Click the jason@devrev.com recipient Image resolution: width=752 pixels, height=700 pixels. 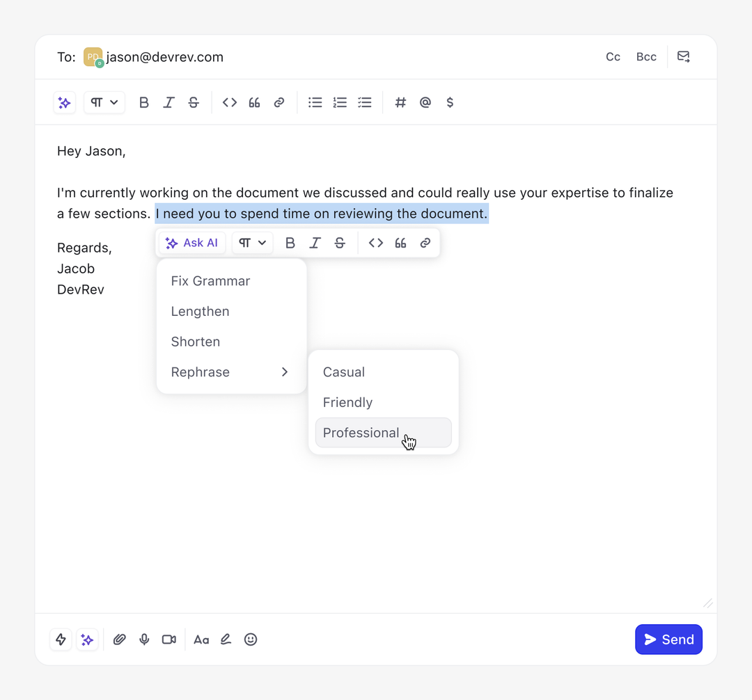click(x=164, y=57)
